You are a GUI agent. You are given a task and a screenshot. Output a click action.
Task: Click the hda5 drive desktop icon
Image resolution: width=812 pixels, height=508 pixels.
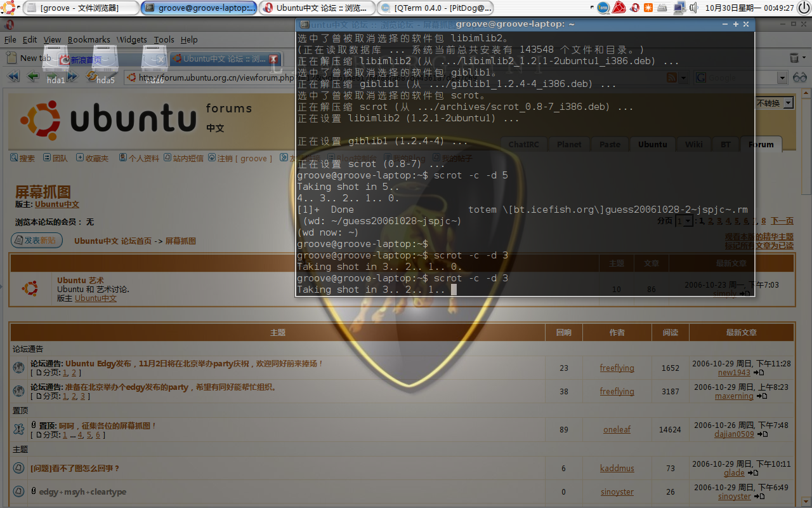tap(105, 63)
